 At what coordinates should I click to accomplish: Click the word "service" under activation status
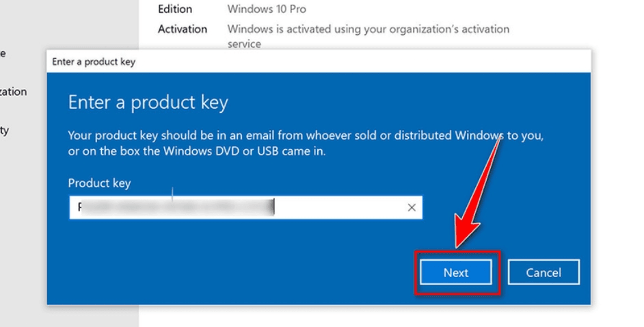pos(244,44)
